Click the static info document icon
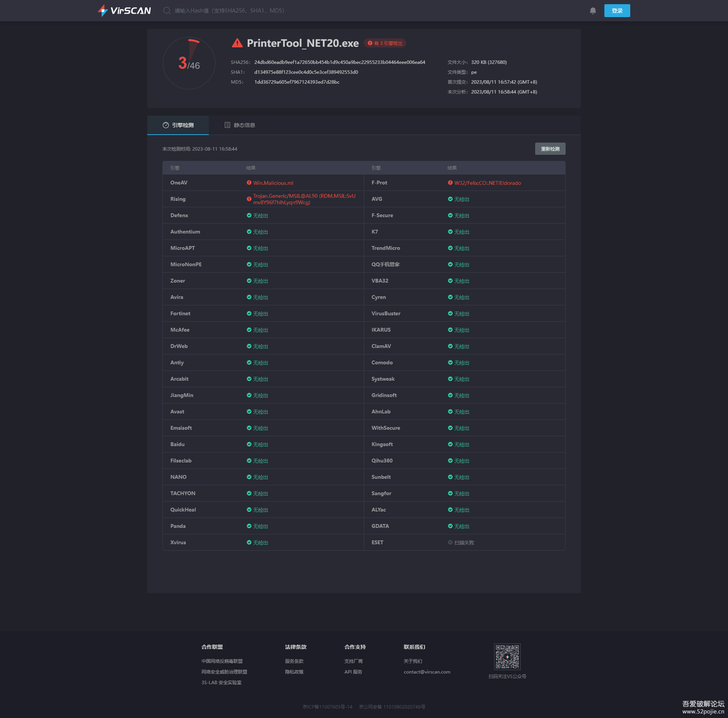This screenshot has height=718, width=728. (227, 125)
